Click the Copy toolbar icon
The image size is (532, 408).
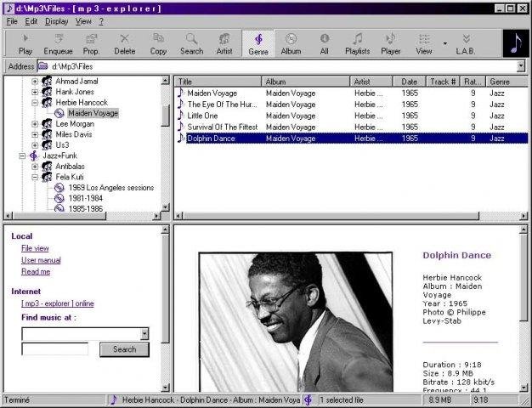tap(158, 38)
